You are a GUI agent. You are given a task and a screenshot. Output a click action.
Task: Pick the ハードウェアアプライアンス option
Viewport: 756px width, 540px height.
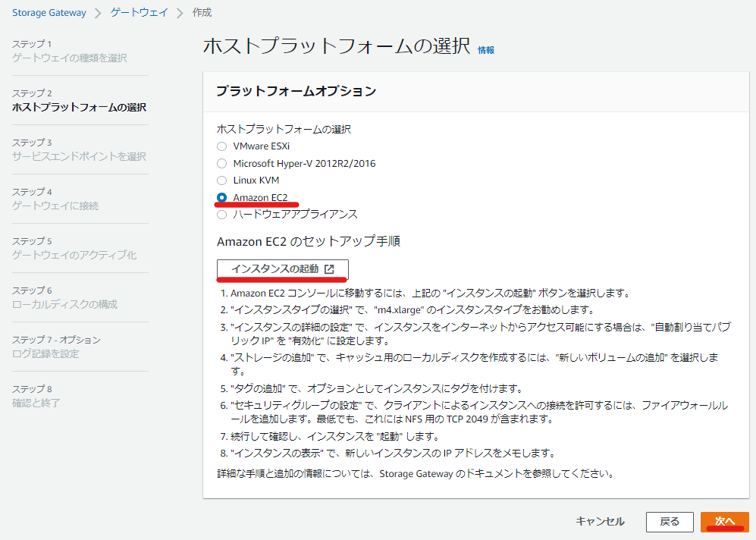221,214
